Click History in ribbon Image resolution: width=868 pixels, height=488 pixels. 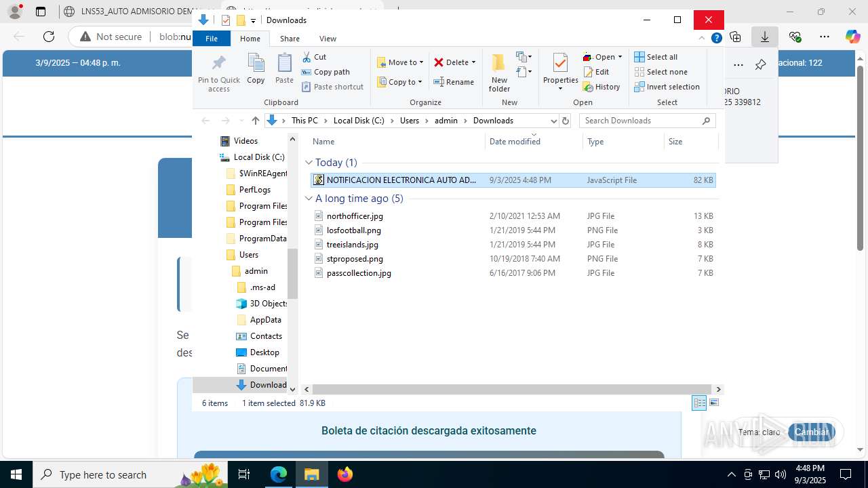(x=601, y=87)
